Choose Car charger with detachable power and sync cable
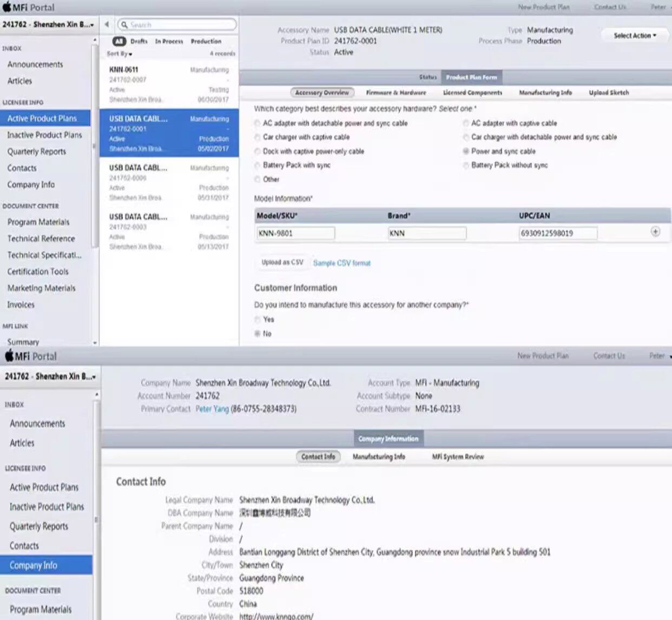Viewport: 672px width, 620px height. 466,137
